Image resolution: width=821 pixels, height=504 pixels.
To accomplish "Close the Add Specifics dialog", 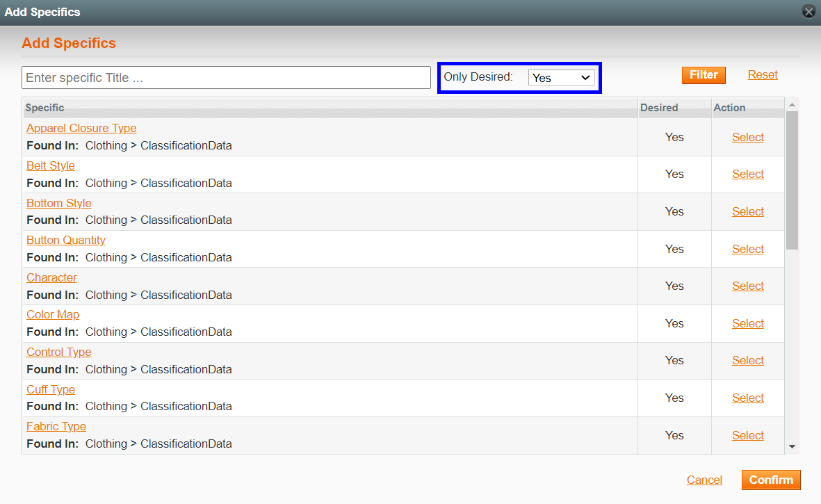I will point(808,11).
